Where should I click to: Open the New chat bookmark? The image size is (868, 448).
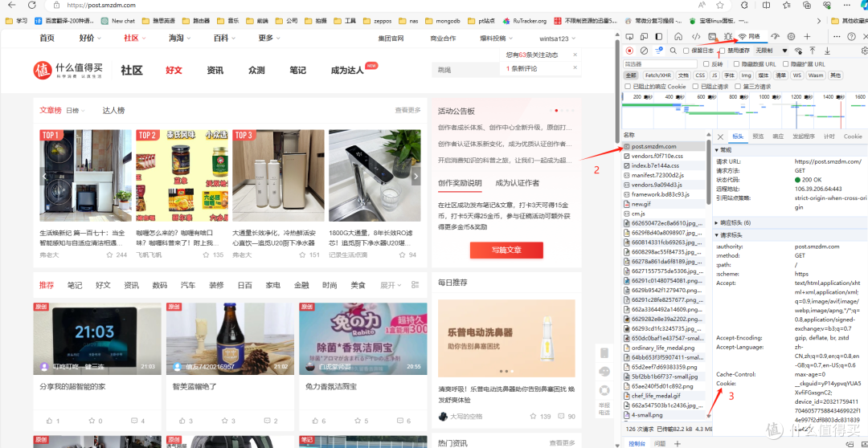[118, 21]
